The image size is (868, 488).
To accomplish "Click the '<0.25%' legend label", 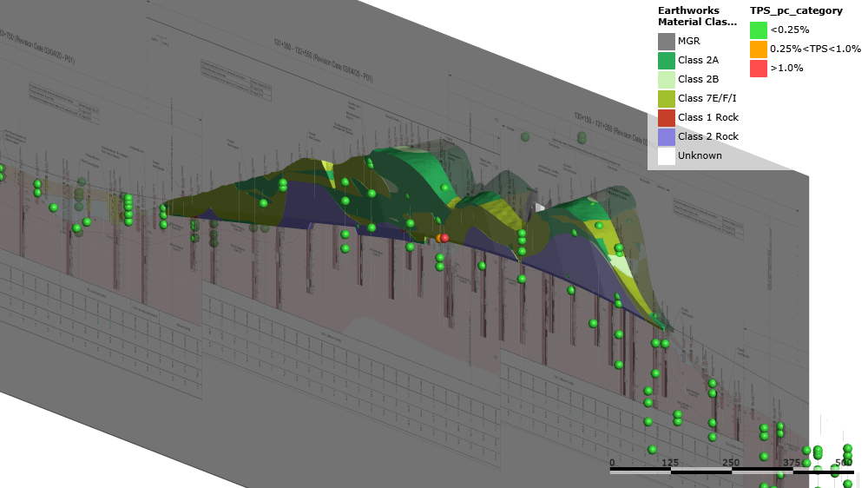I will pyautogui.click(x=789, y=30).
